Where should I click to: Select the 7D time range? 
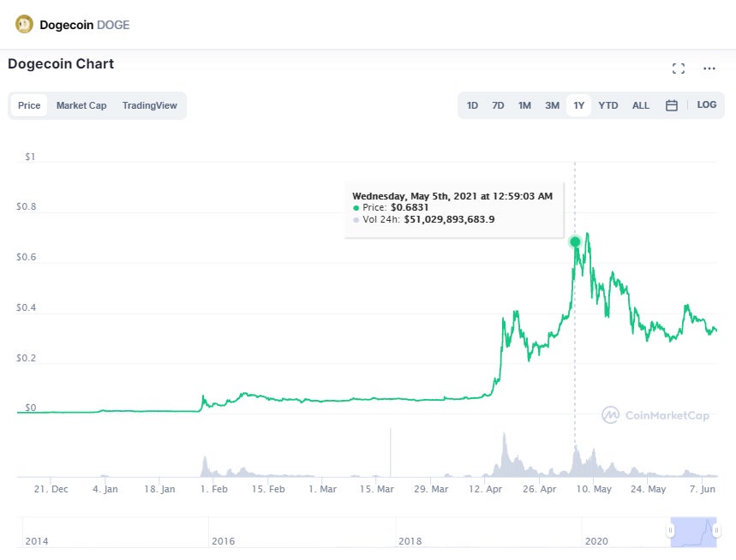(498, 105)
